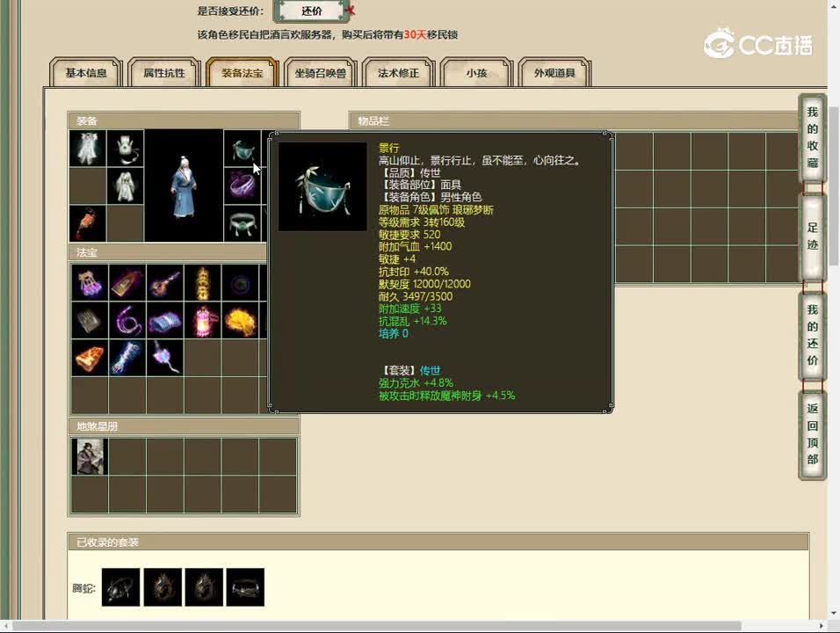Select the purple wisp spirit treasure icon
Screen dimensions: 840x633
tap(165, 358)
